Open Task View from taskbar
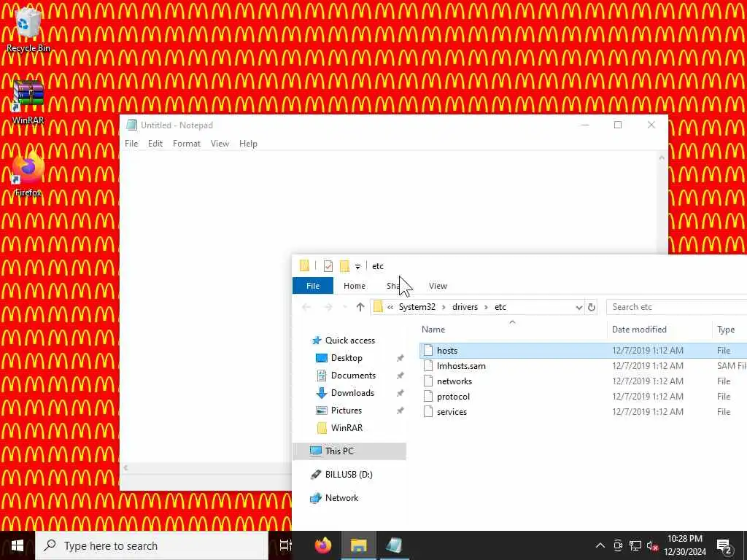Screen dimensions: 747x560 point(285,545)
